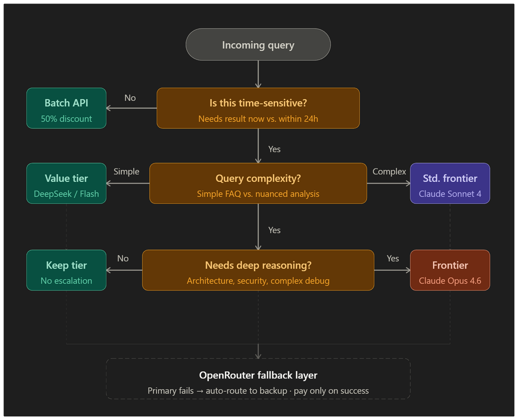Screen dimensions: 518x420
Task: Click the 'Yes' label below the time-sensitive box
Action: 274,149
